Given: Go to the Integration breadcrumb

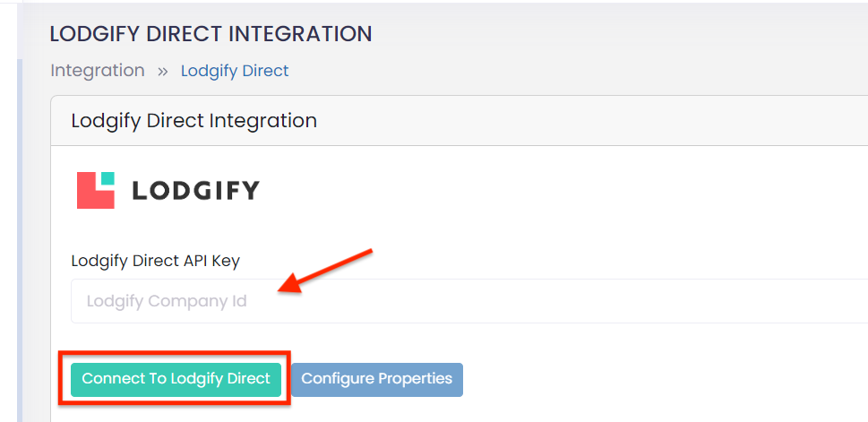Looking at the screenshot, I should click(x=98, y=71).
